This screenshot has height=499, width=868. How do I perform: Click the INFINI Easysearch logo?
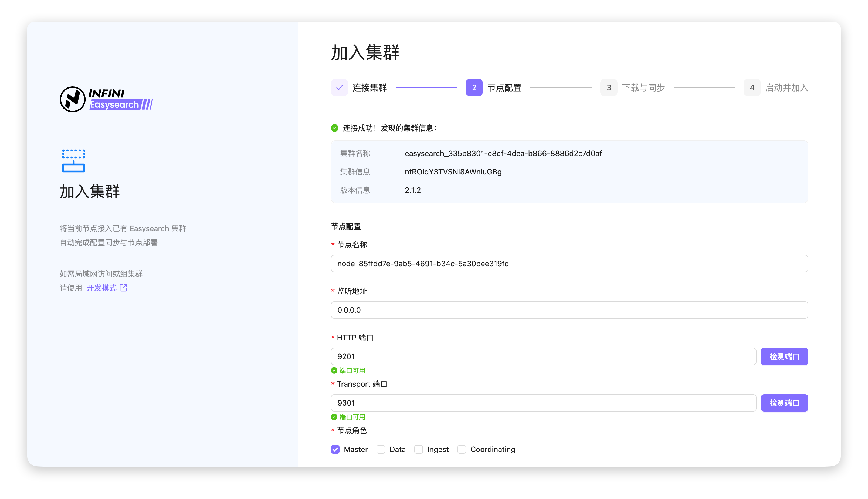(x=106, y=99)
